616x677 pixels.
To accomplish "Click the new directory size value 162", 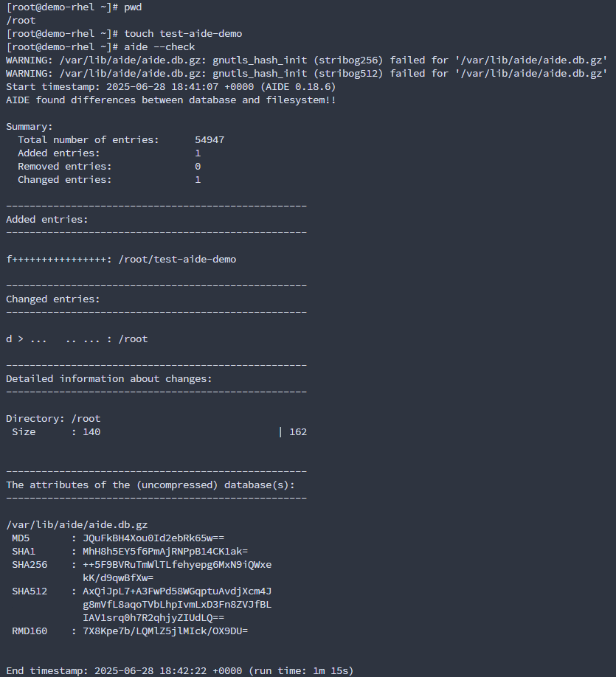I will (x=298, y=431).
